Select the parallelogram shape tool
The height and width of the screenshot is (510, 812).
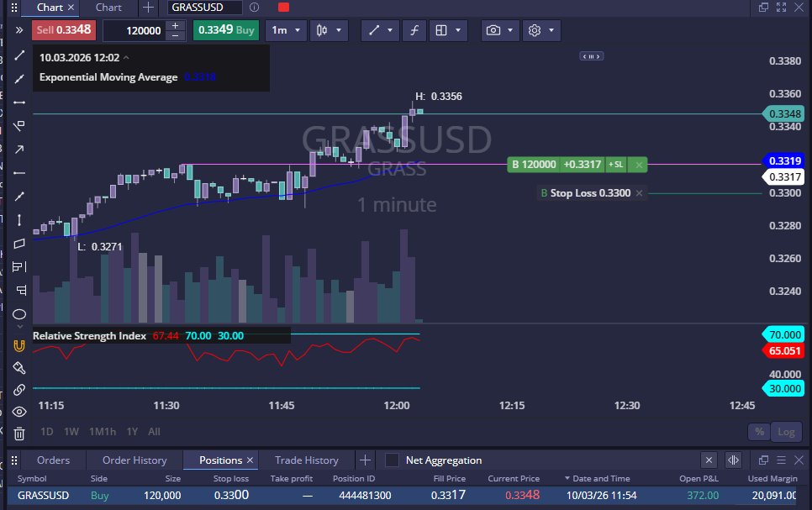19,244
